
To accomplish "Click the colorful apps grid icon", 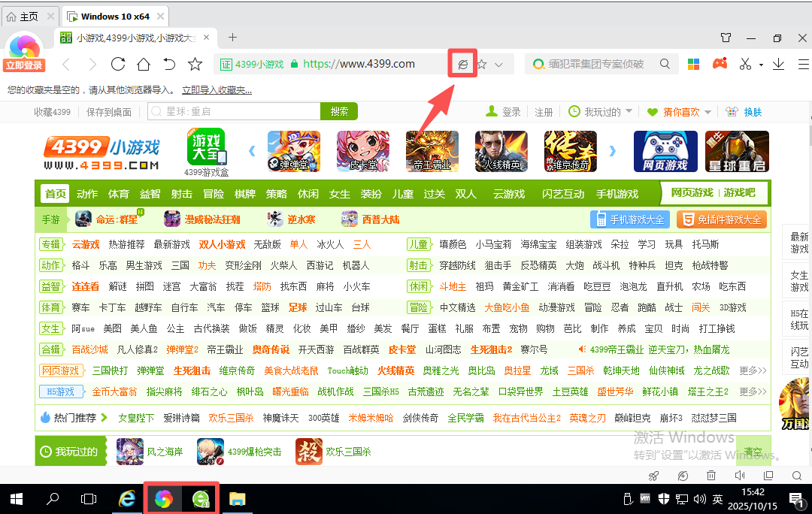I will pos(693,64).
